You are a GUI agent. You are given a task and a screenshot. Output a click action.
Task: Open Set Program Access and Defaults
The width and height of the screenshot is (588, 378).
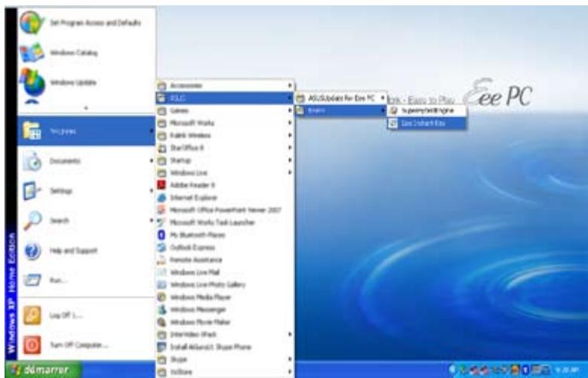[87, 23]
